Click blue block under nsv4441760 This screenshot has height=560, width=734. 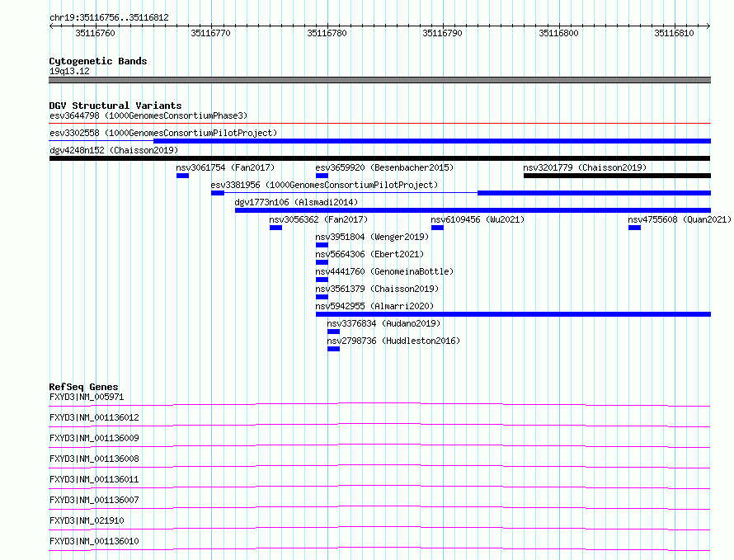pos(322,280)
